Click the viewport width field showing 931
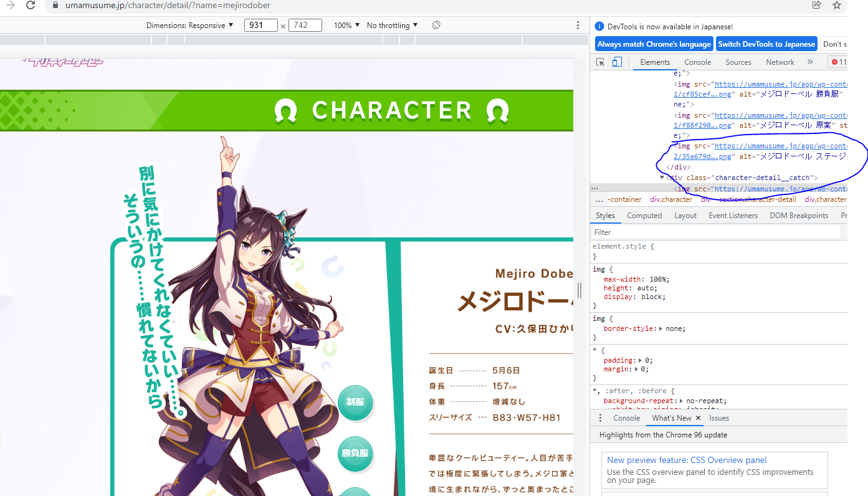The image size is (868, 496). [x=261, y=26]
